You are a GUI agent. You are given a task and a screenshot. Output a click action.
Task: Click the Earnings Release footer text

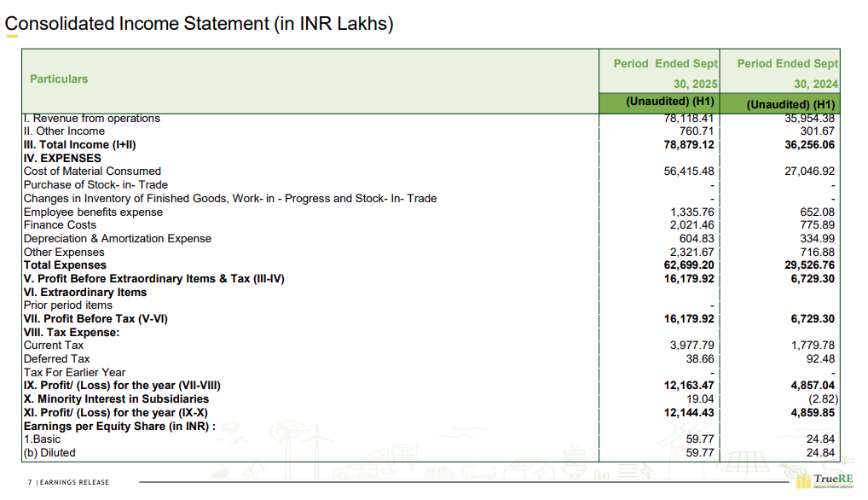pyautogui.click(x=72, y=483)
